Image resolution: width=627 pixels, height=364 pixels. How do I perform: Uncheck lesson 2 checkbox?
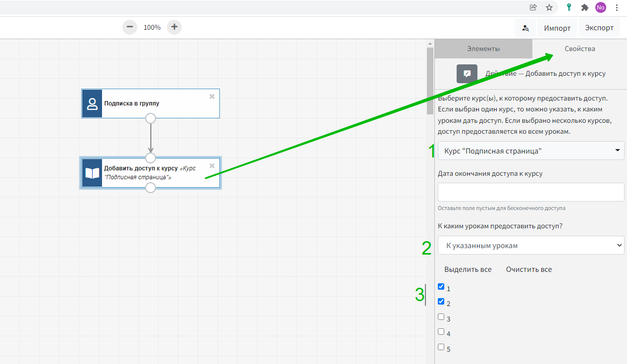pos(441,301)
